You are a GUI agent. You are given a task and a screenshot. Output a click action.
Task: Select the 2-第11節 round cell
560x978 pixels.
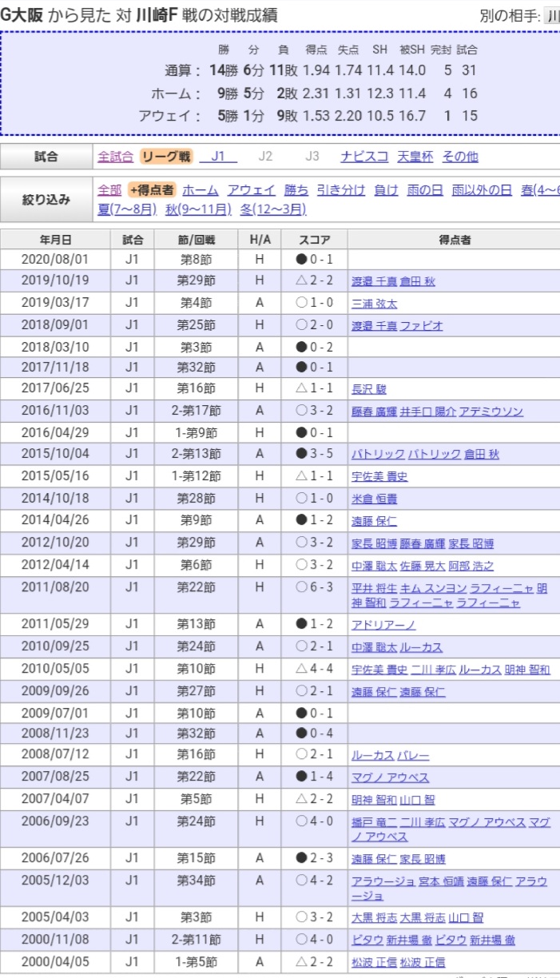pyautogui.click(x=196, y=940)
